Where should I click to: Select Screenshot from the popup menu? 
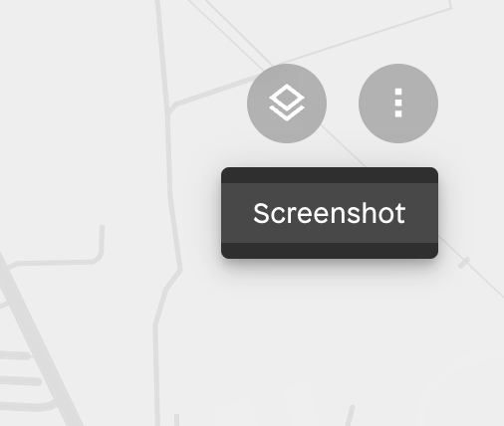(330, 213)
